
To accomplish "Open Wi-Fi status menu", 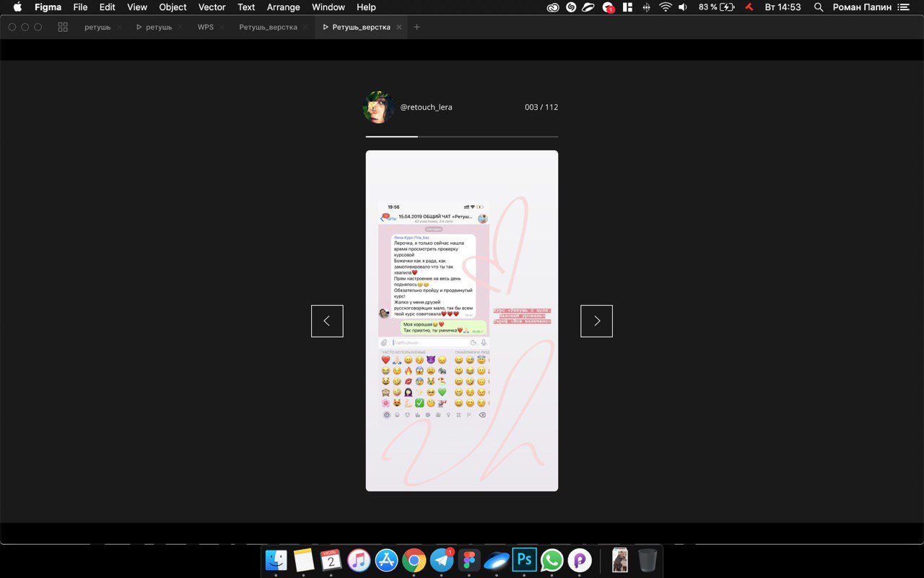I will coord(665,7).
